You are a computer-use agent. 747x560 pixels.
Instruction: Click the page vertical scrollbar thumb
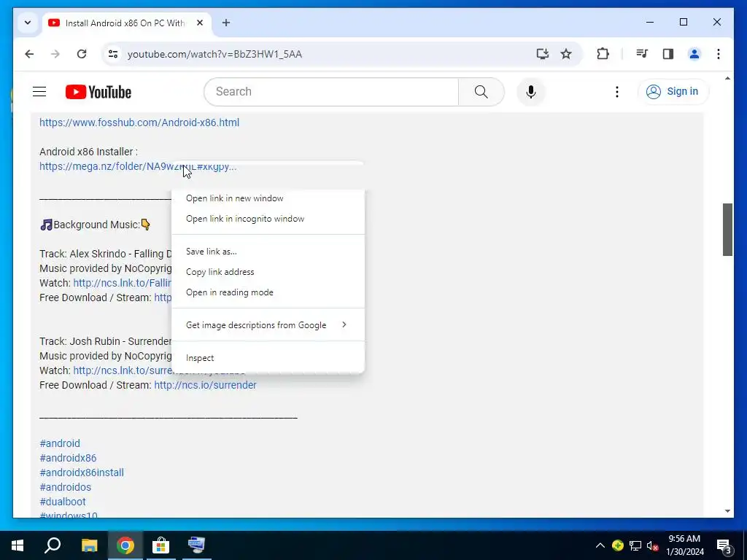click(x=727, y=230)
